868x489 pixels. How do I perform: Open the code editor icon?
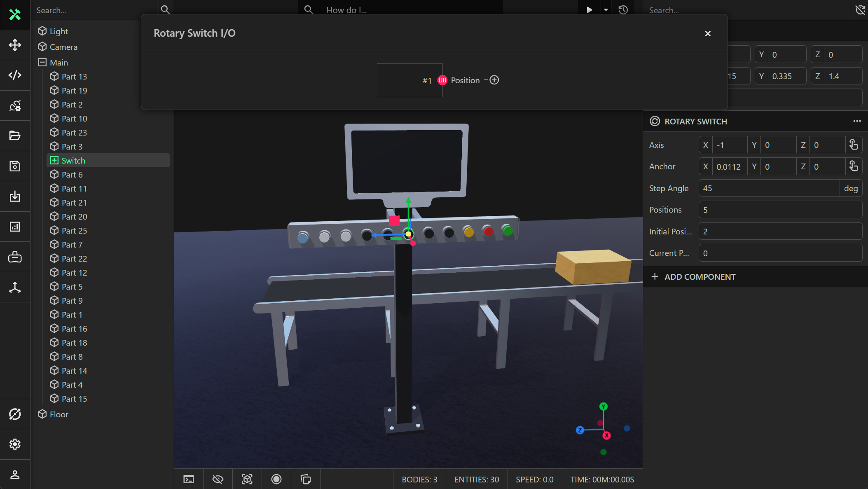(x=15, y=75)
